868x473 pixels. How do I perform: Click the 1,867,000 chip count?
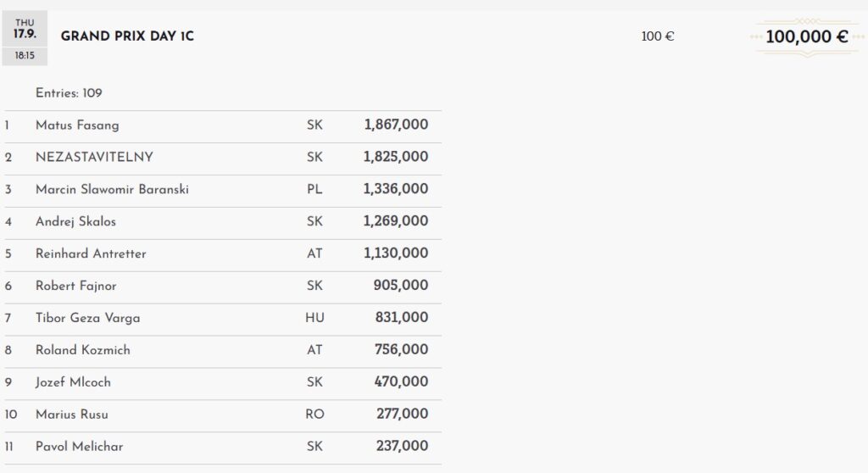[x=396, y=125]
